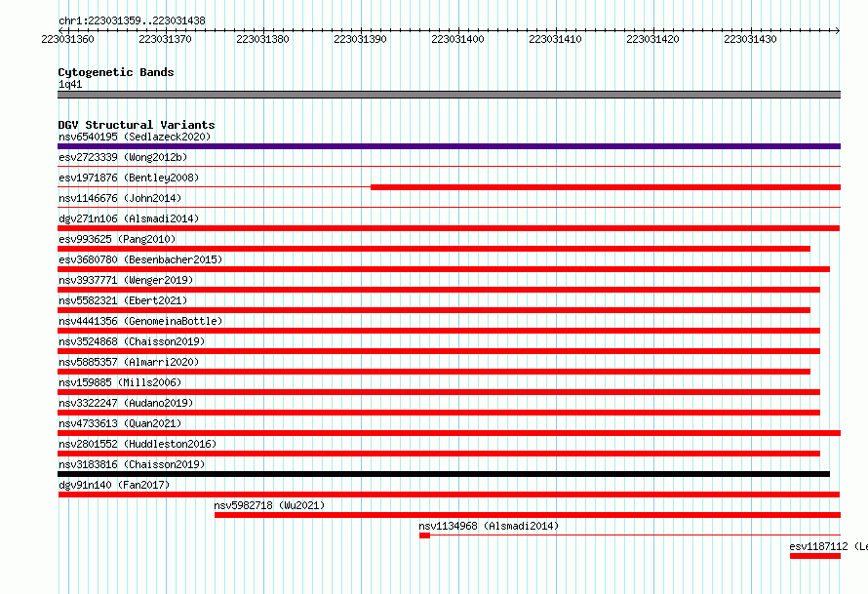Click the 223031430 ruler position label
868x594 pixels.
click(750, 39)
